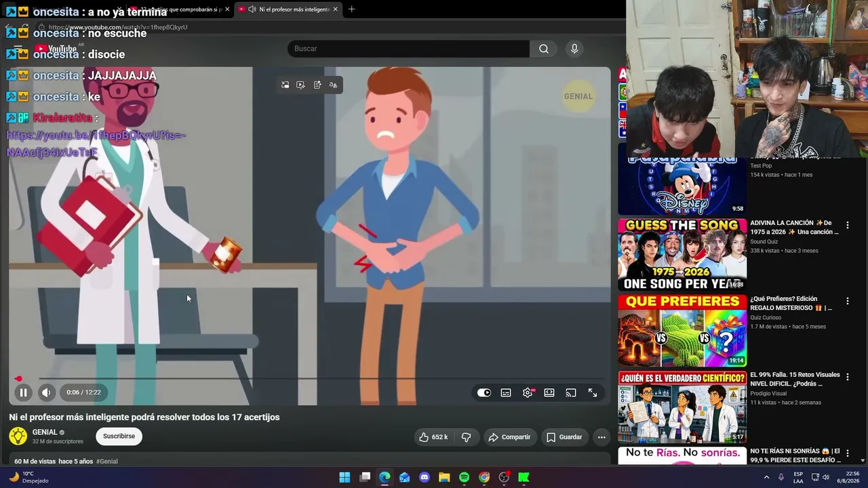Open options menu for EL 99% Falla video
This screenshot has width=868, height=488.
click(847, 377)
